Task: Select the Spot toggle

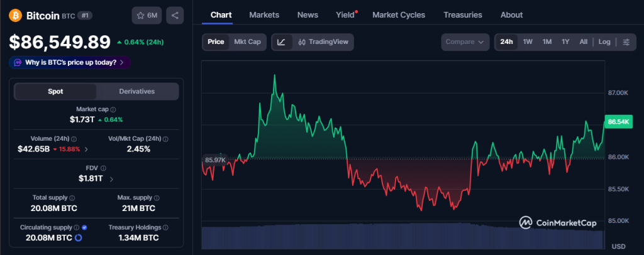Action: pos(55,92)
